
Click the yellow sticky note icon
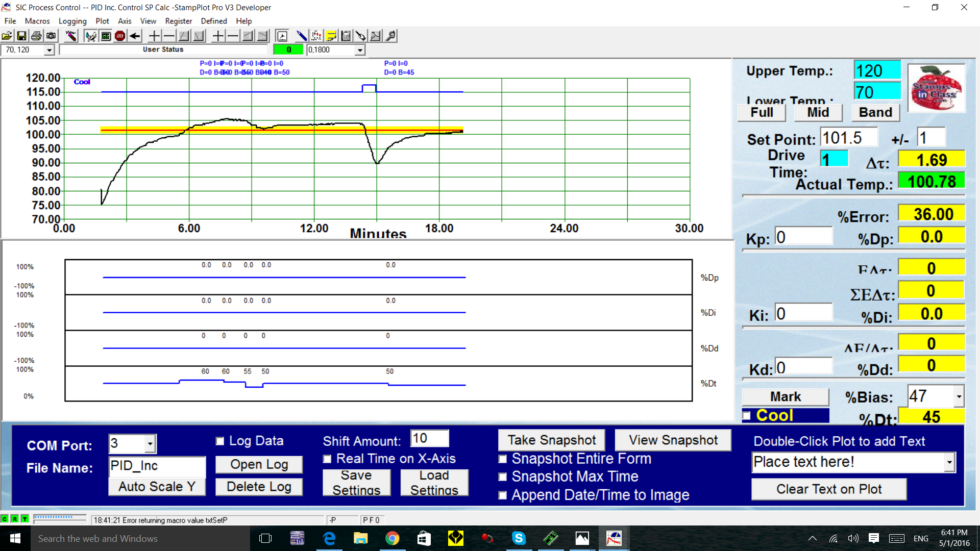click(331, 36)
